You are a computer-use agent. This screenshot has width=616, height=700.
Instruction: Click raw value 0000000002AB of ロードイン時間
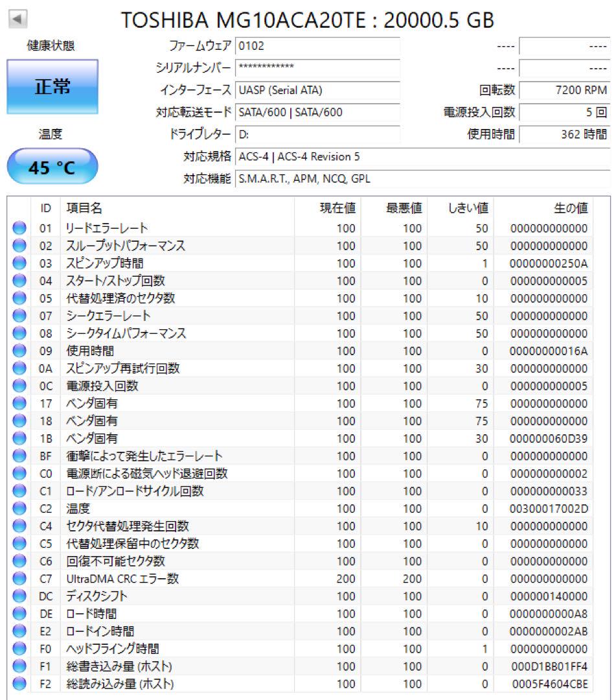coord(549,631)
